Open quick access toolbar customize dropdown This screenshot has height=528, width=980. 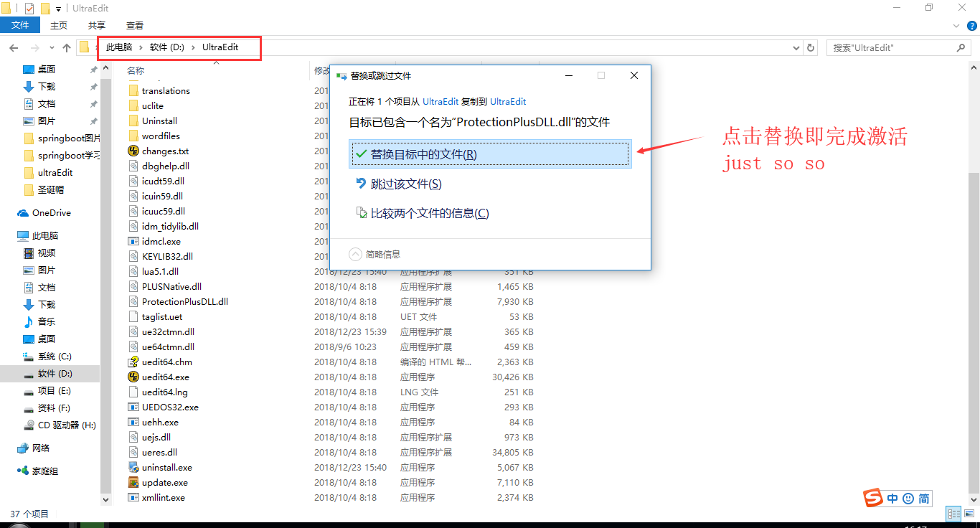[59, 9]
